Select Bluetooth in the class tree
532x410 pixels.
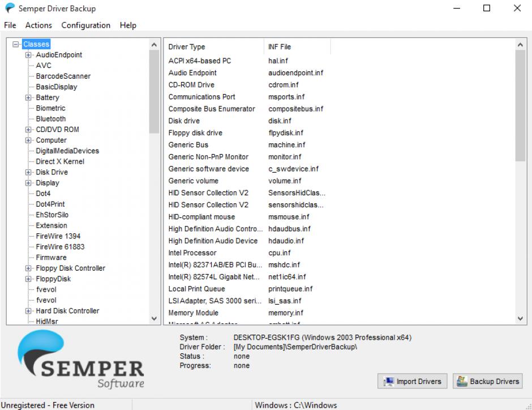coord(51,119)
